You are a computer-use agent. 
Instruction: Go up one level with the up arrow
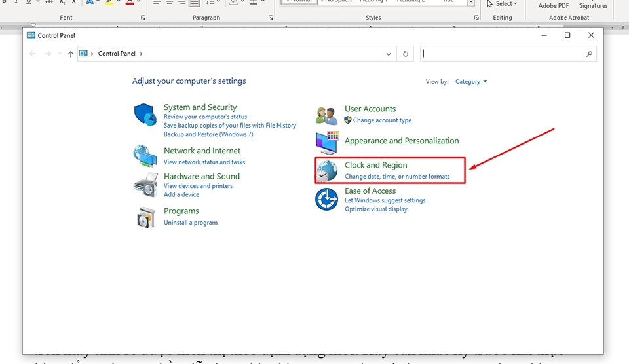click(x=71, y=54)
